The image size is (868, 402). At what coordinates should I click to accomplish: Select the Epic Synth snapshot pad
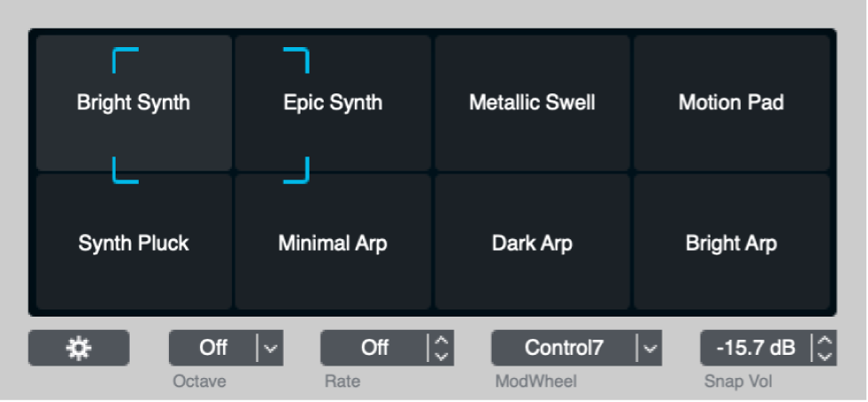point(333,103)
